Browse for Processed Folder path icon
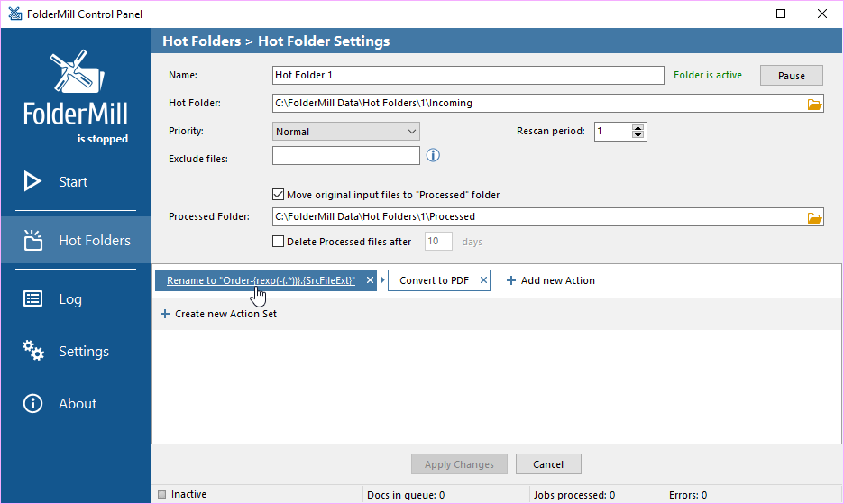Image resolution: width=844 pixels, height=504 pixels. click(x=814, y=217)
